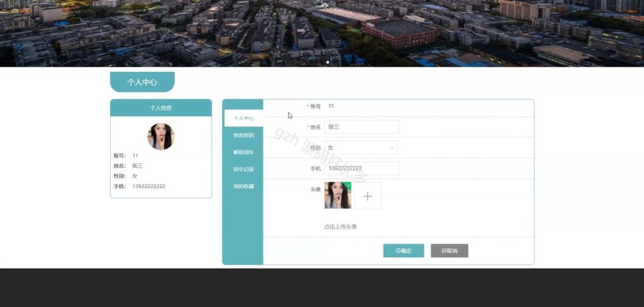
Task: Click the 姓名 input field
Action: [362, 127]
